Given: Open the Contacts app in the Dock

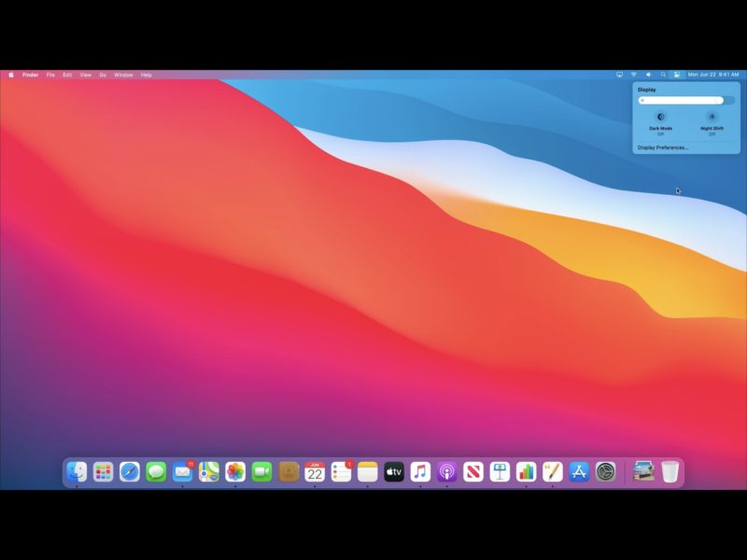Looking at the screenshot, I should click(x=289, y=472).
